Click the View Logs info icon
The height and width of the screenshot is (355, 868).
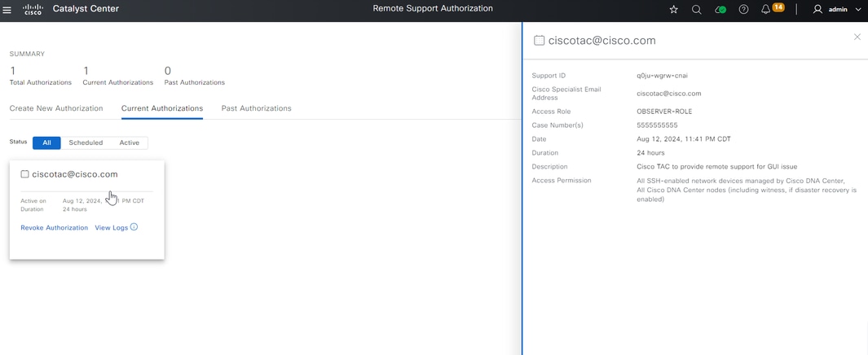134,226
